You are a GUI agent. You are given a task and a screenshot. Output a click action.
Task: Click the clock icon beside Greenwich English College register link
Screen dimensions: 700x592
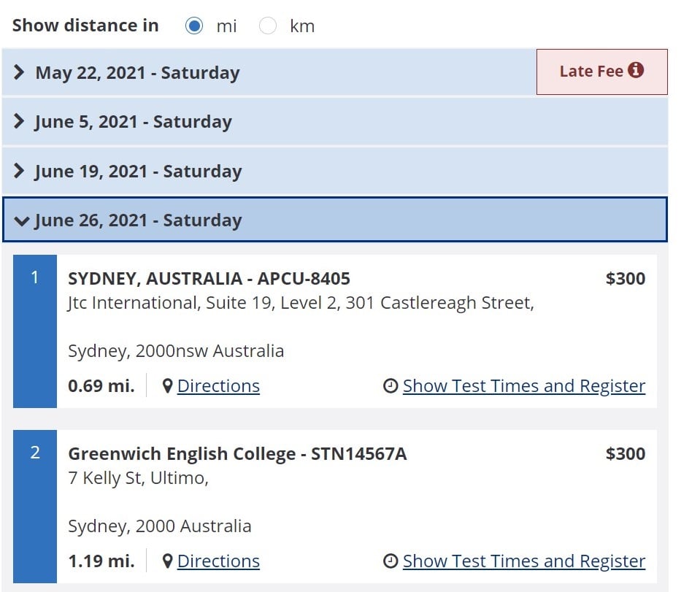390,561
